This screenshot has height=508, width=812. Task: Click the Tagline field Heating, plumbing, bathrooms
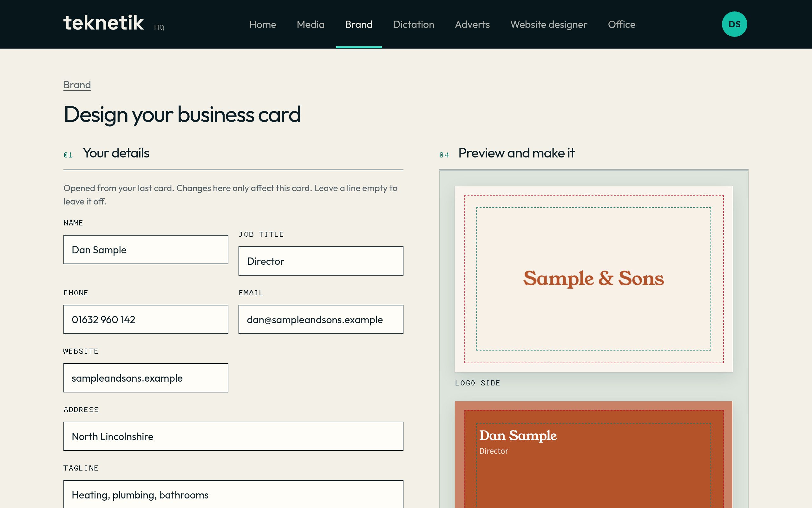pos(233,494)
